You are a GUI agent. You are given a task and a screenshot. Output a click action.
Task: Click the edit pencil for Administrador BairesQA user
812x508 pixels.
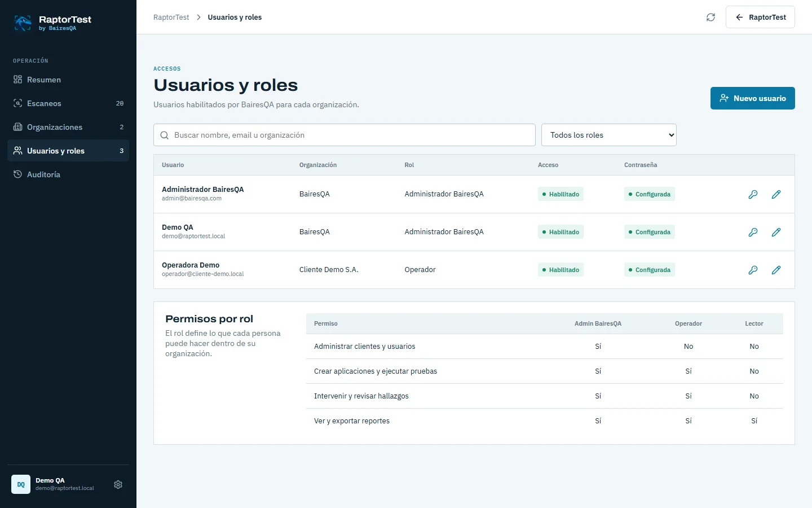(x=776, y=194)
